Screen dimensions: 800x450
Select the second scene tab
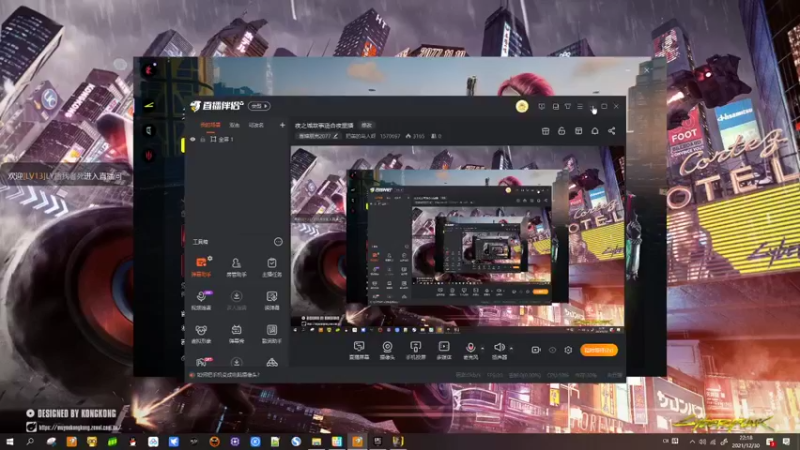pos(234,125)
